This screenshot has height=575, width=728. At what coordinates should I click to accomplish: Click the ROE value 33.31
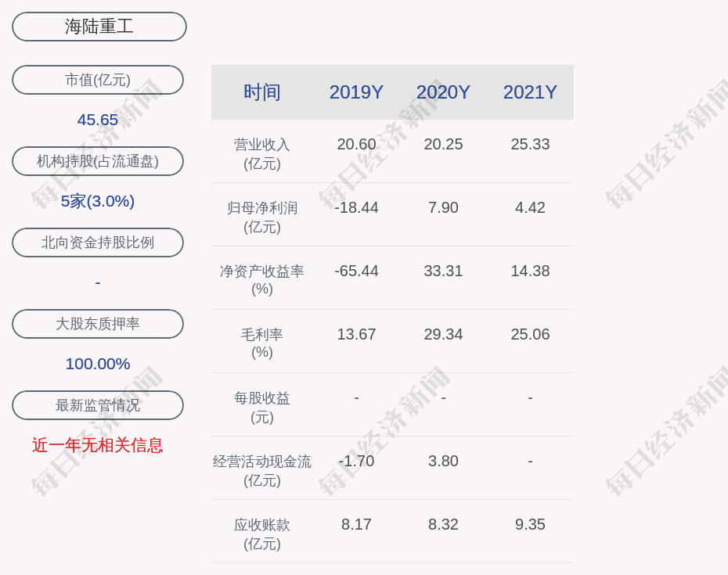pyautogui.click(x=443, y=271)
